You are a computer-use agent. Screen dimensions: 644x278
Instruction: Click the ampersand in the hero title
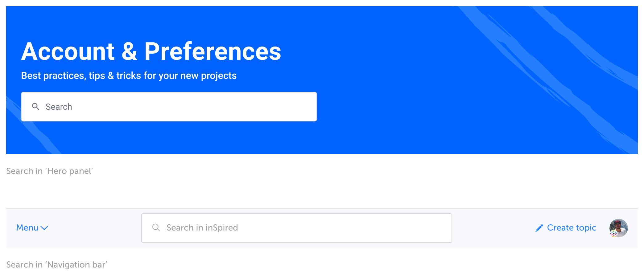coord(130,51)
